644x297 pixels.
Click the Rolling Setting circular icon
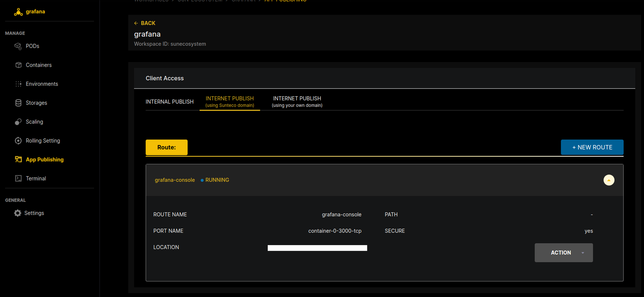click(18, 141)
